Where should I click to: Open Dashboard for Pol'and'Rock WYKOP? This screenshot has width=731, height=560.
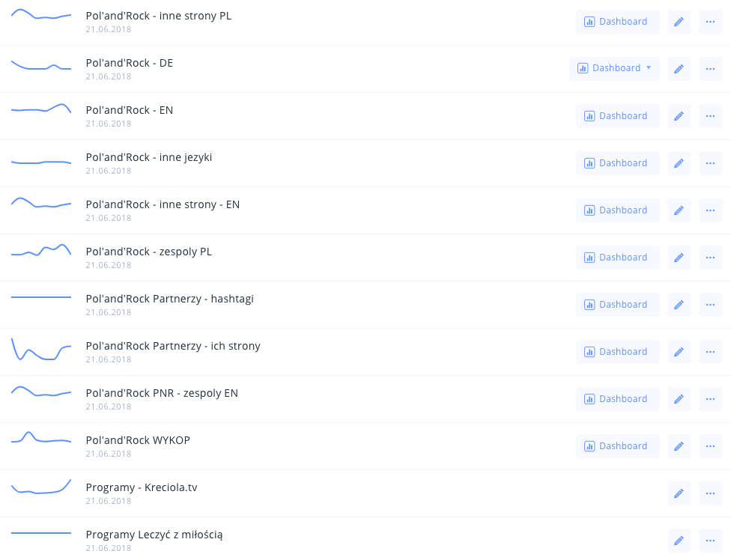[x=617, y=446]
